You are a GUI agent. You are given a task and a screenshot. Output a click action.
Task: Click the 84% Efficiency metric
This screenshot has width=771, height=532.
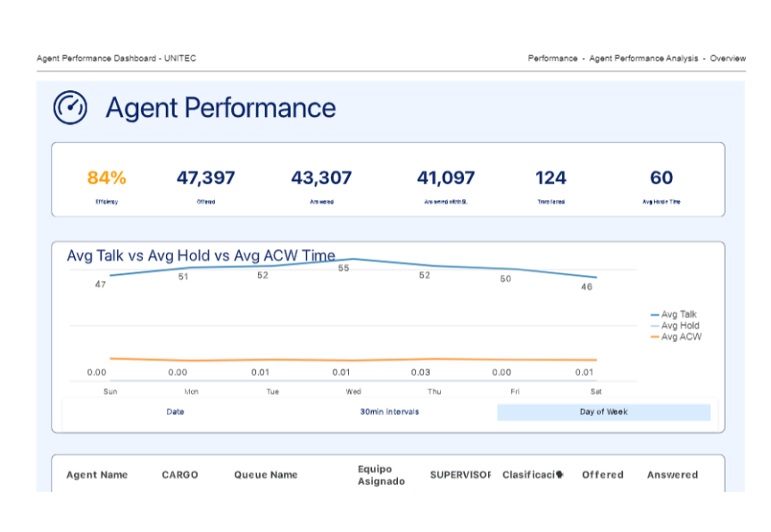[x=106, y=179]
